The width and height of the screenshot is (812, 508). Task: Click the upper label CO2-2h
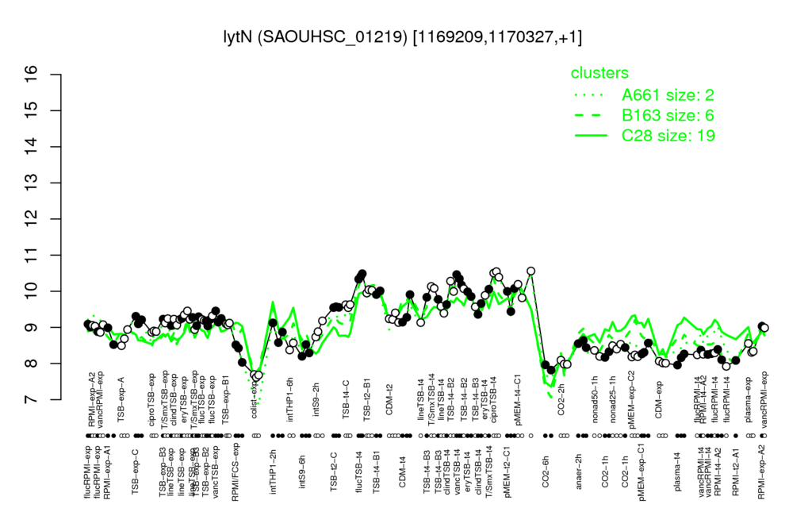[x=561, y=399]
